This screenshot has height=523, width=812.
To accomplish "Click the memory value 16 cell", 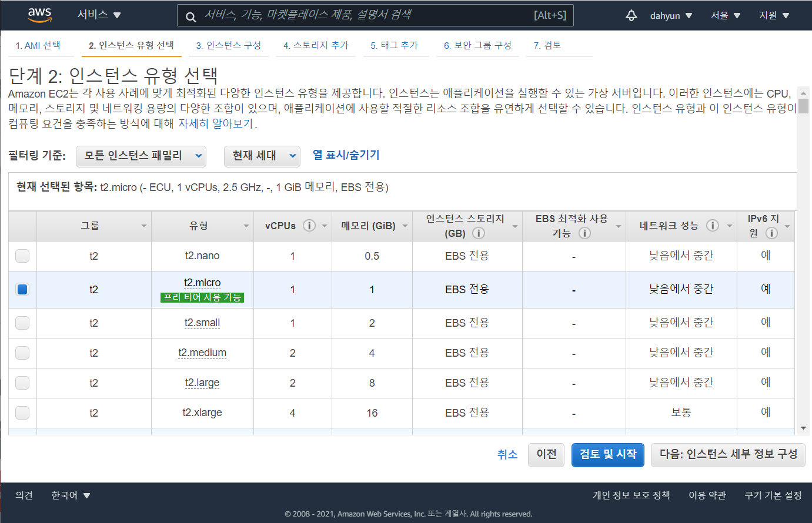I will (x=372, y=413).
